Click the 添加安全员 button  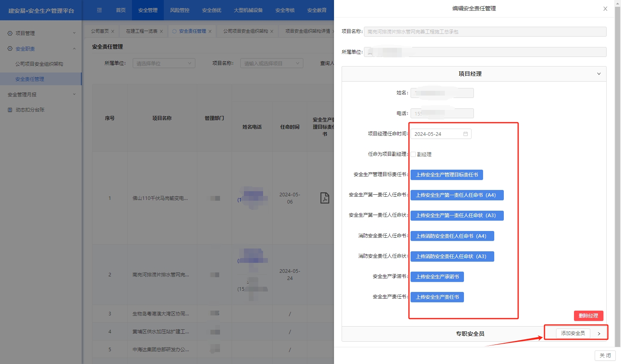point(573,333)
